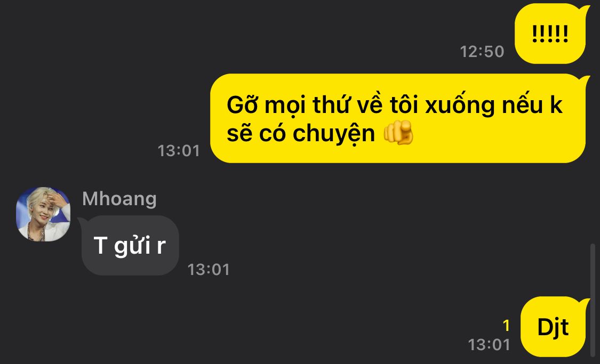The height and width of the screenshot is (364, 600).
Task: Select the yellow "!!!!!" message bubble
Action: 550,34
